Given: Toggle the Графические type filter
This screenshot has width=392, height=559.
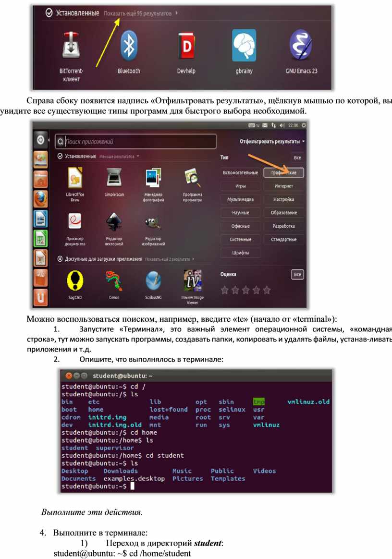Looking at the screenshot, I should point(283,172).
